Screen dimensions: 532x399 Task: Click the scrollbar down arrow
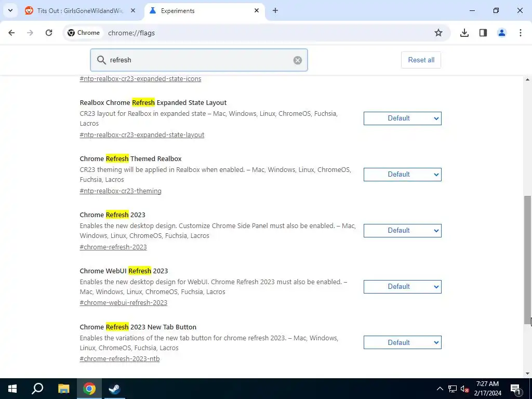tap(528, 374)
